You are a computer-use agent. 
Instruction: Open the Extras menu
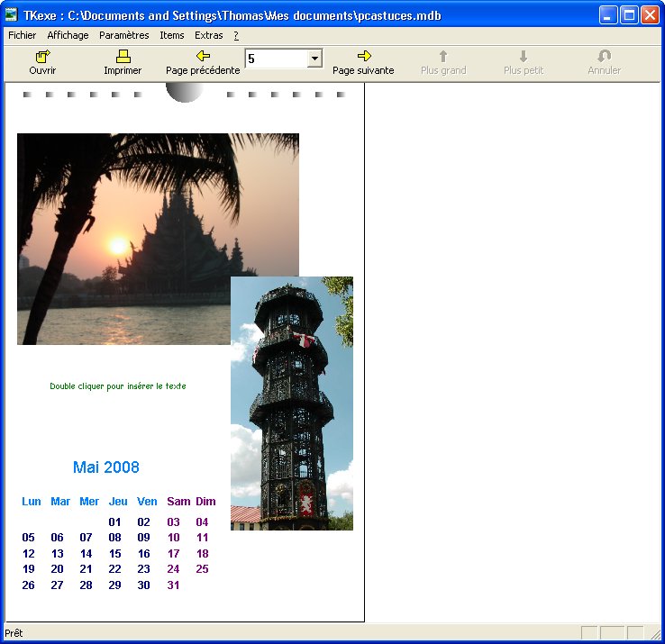(209, 35)
